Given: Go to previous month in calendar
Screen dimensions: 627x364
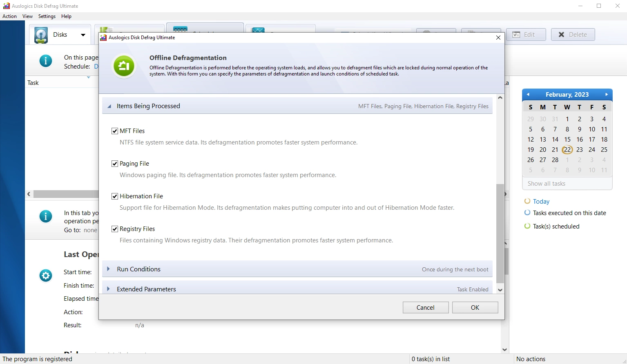Looking at the screenshot, I should coord(528,94).
